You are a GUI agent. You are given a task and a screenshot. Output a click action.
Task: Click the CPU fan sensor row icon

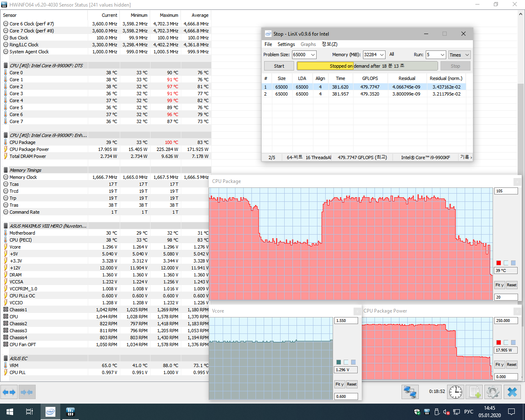pos(6,317)
